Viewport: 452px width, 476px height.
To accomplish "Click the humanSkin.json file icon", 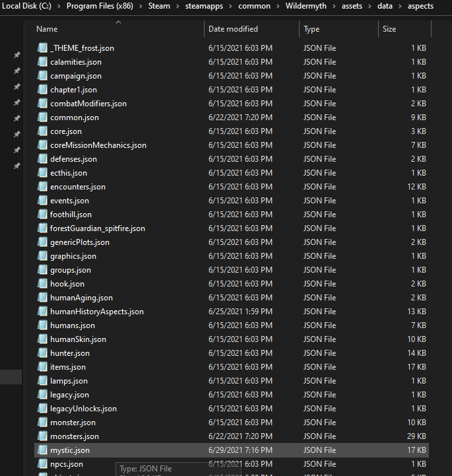I will [x=42, y=339].
